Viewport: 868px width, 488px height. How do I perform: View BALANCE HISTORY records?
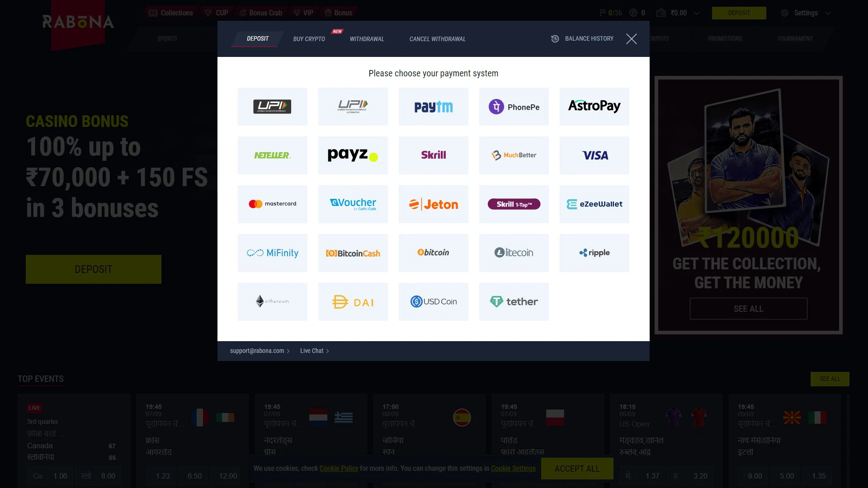pos(582,39)
